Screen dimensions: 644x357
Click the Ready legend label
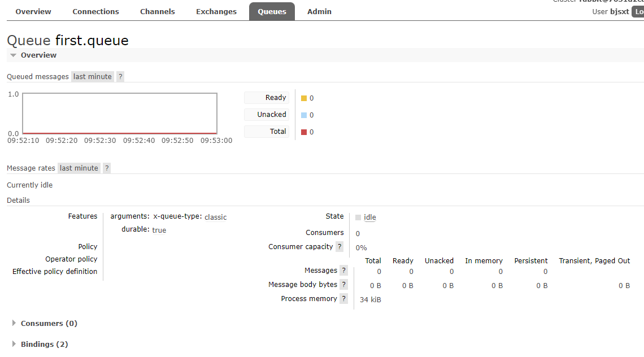(x=267, y=98)
